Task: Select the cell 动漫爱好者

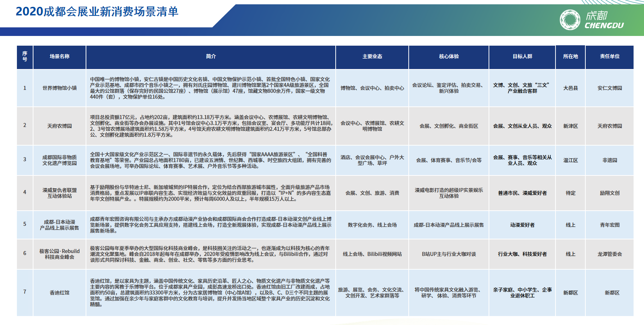Action: point(522,225)
